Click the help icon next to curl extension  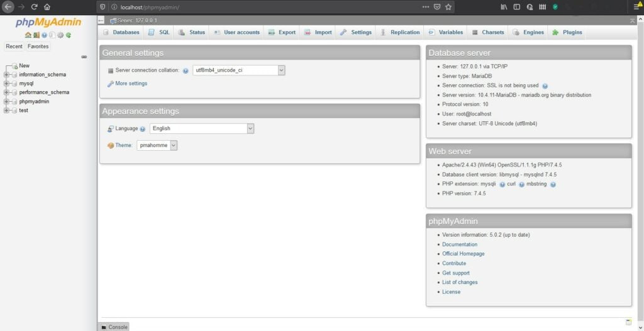click(x=521, y=185)
